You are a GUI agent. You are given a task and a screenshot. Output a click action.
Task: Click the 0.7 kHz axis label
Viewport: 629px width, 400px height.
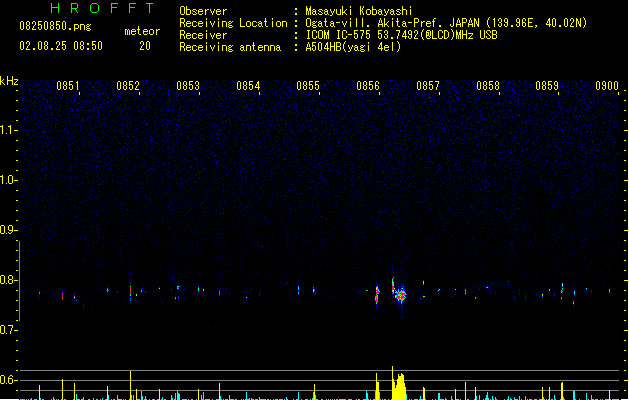point(9,330)
